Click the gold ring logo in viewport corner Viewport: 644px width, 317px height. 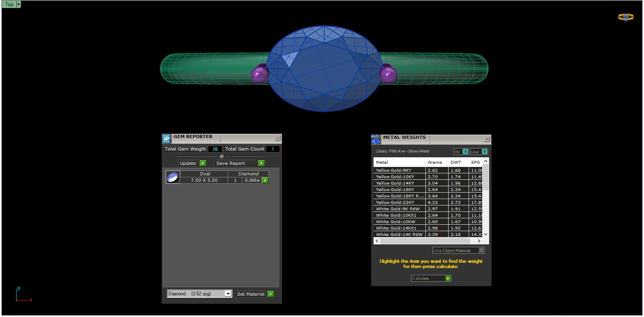[626, 17]
